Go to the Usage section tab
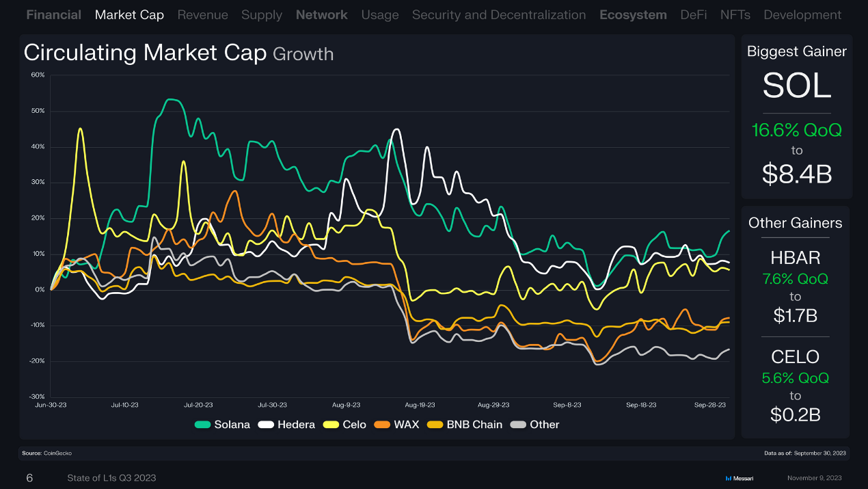The height and width of the screenshot is (489, 868). coord(379,14)
